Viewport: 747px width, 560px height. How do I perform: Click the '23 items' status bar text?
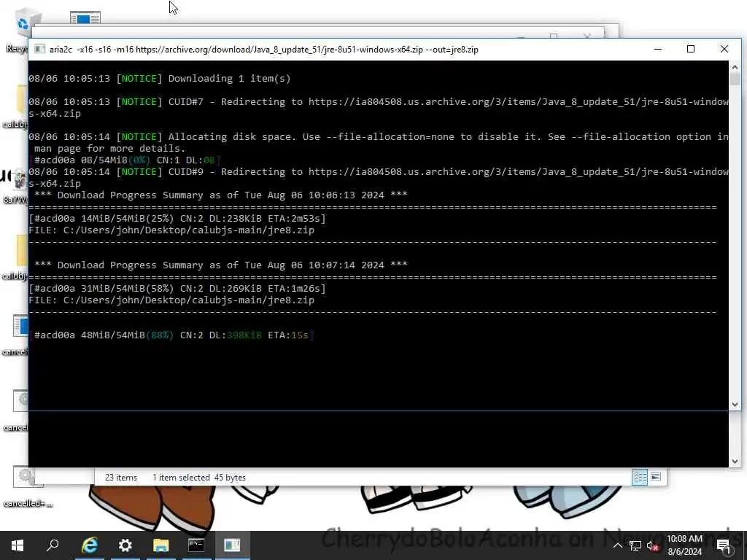point(121,478)
